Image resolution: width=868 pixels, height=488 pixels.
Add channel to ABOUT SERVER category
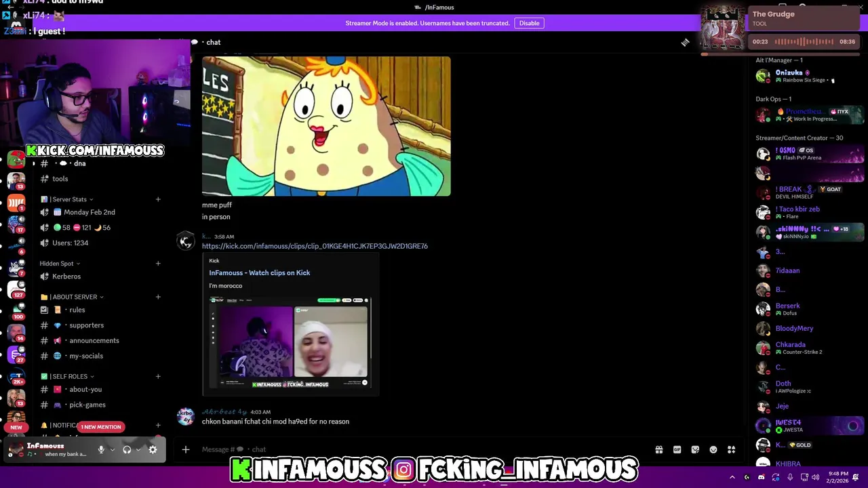point(158,297)
